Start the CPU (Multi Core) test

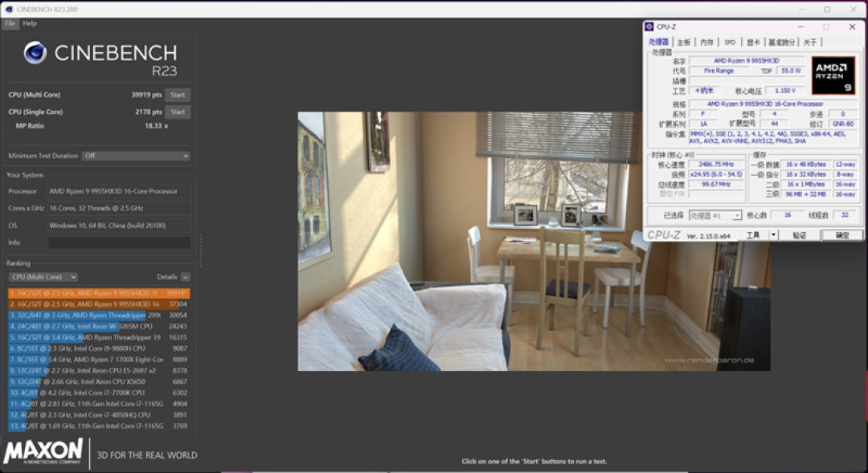click(x=178, y=95)
